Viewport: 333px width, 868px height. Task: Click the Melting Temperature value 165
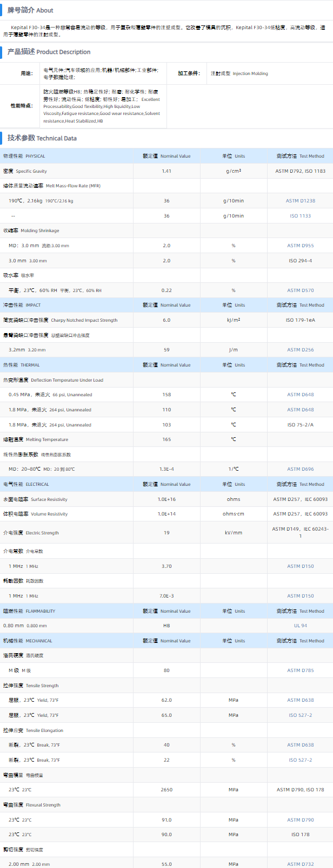coord(166,439)
